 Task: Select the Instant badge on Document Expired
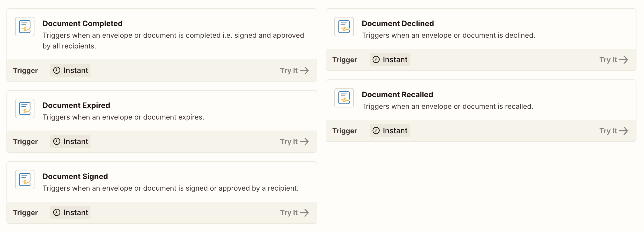click(70, 141)
